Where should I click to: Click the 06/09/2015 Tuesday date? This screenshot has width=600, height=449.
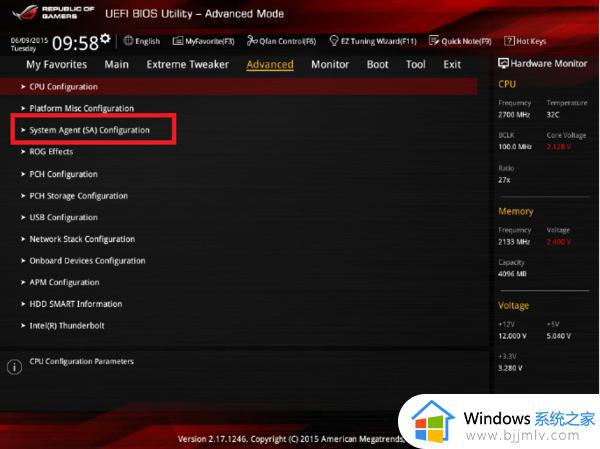coord(29,44)
